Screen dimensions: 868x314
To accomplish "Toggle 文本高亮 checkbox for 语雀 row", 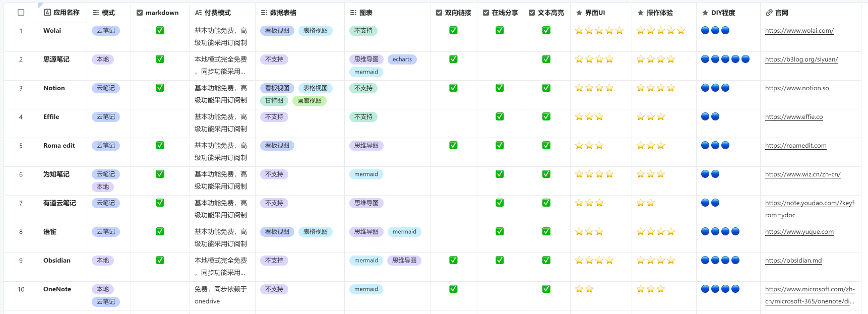I will 546,231.
